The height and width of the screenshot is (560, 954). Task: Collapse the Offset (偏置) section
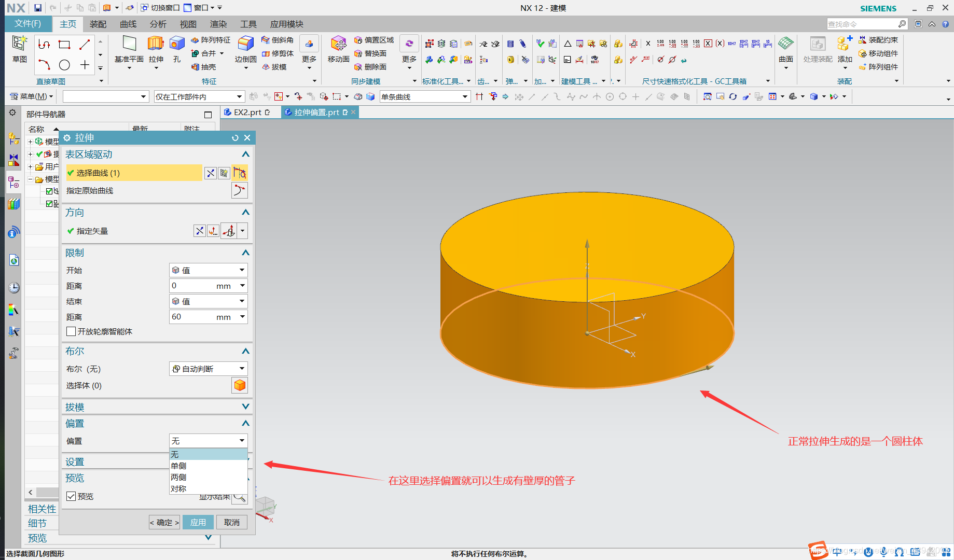point(246,423)
